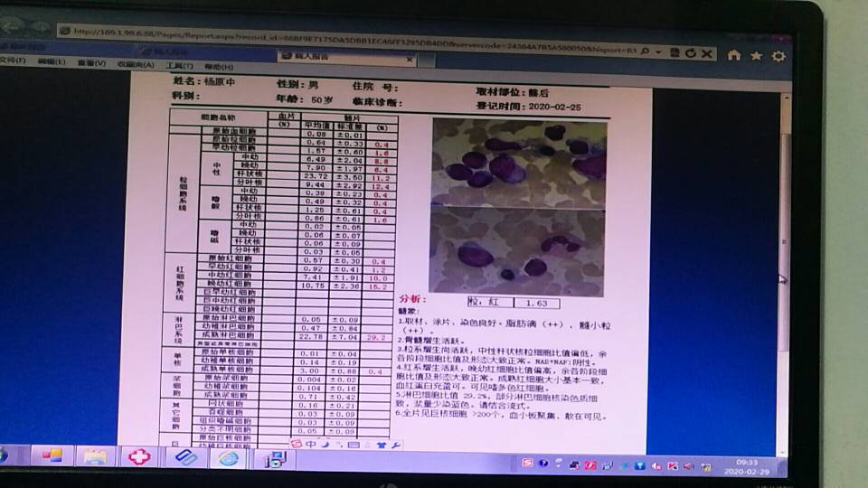The width and height of the screenshot is (868, 488).
Task: Open the 文件(F) menu
Action: click(x=12, y=60)
